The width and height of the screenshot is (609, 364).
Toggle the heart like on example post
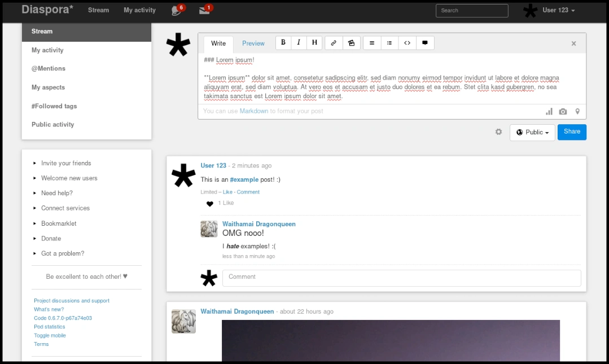click(x=209, y=204)
